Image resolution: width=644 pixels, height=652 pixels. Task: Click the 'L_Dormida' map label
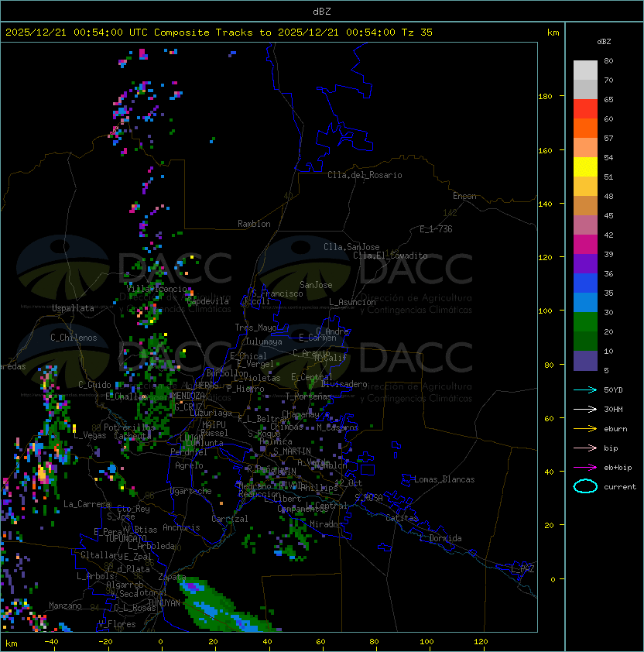[x=440, y=538]
